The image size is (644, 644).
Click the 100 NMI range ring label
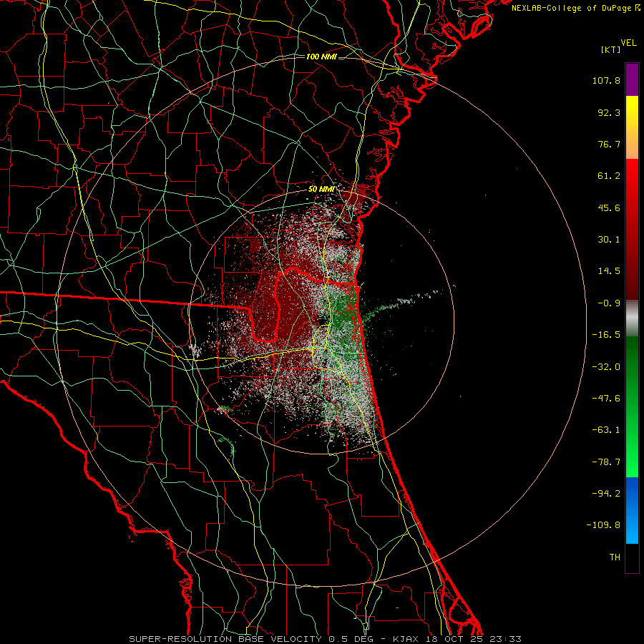coord(321,57)
